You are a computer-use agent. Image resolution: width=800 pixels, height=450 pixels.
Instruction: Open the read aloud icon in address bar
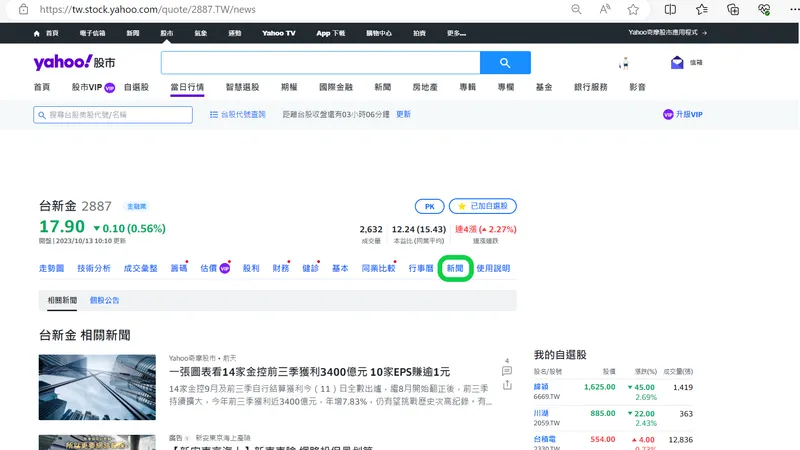(x=605, y=9)
